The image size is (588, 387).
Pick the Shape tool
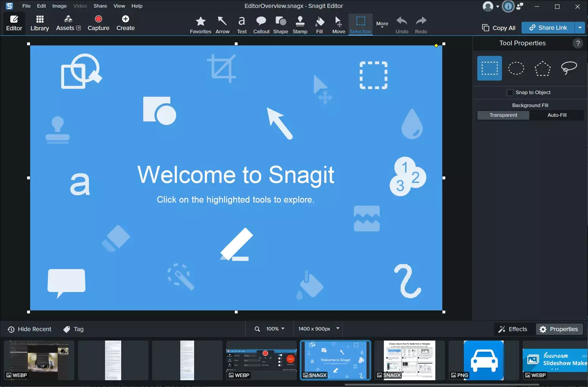(x=281, y=25)
